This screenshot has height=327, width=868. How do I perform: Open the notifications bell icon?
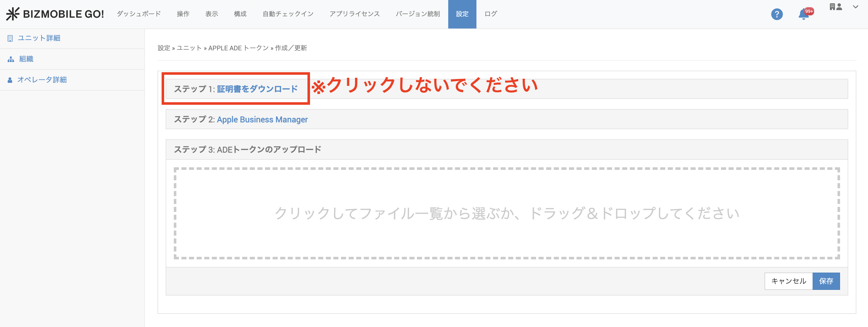(804, 14)
